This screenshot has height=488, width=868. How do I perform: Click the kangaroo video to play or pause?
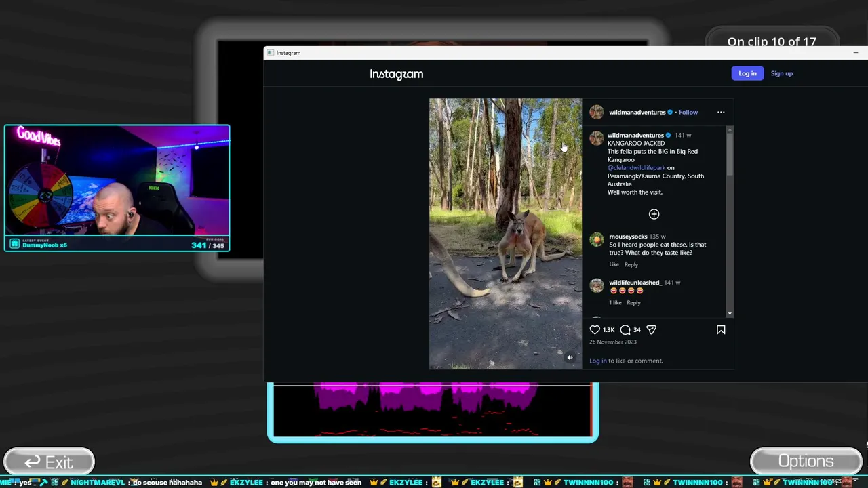click(505, 234)
